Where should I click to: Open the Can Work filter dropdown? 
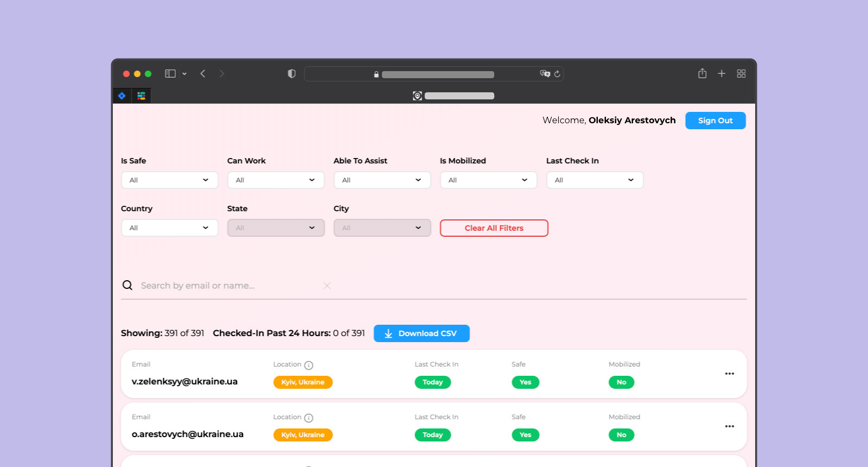click(x=276, y=180)
